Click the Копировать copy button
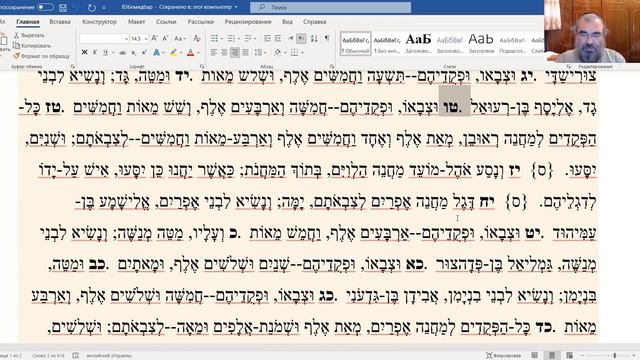 click(x=32, y=46)
